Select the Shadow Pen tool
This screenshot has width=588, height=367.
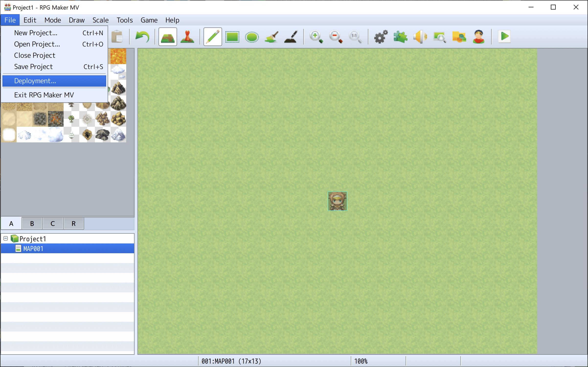coord(291,37)
